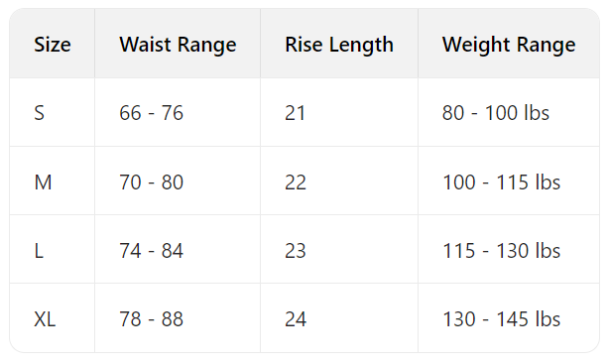Select the XL size cell

coord(53,318)
